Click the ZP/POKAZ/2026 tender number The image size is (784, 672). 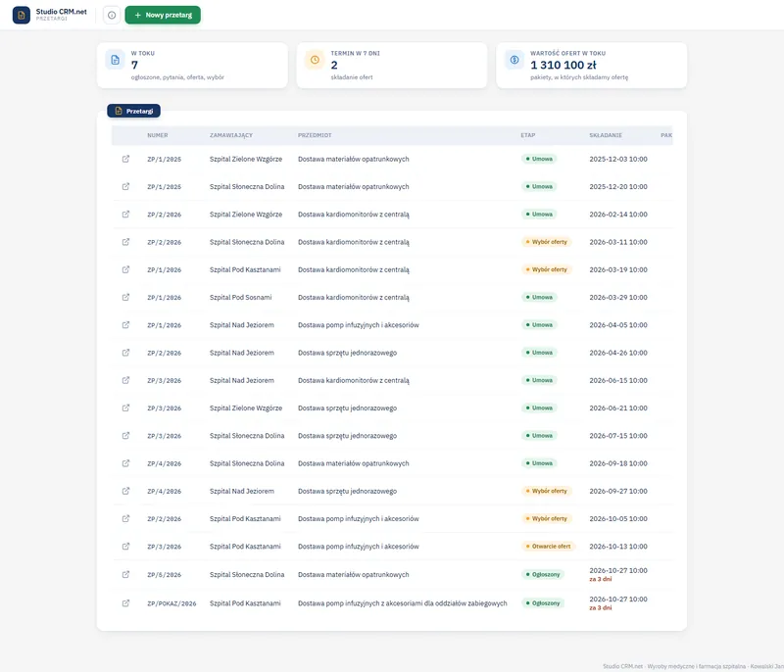tap(171, 603)
